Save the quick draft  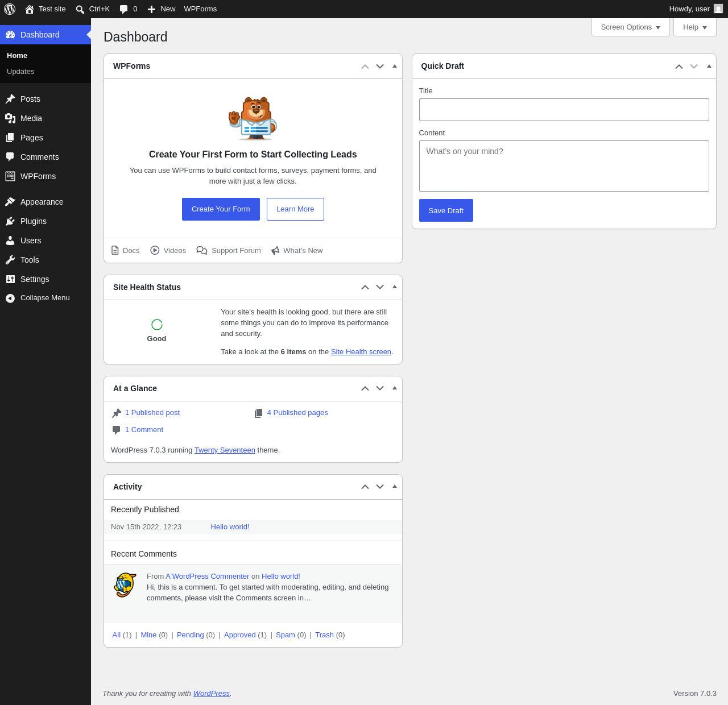click(x=446, y=210)
